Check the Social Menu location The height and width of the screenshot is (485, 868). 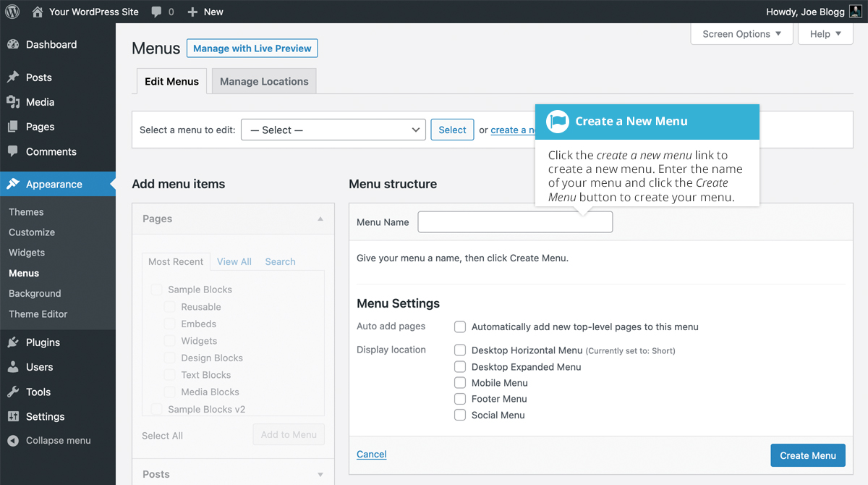460,415
